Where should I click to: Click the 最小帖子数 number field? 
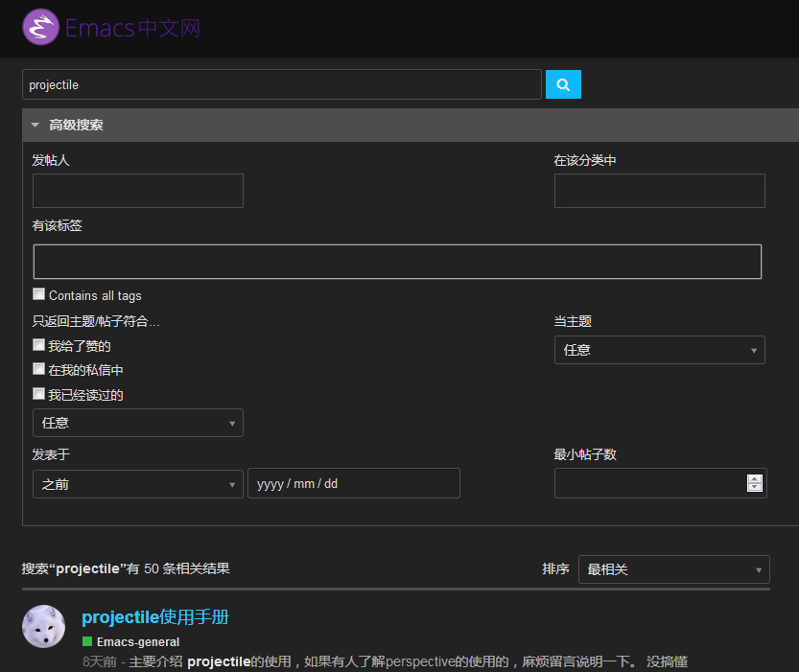pos(660,484)
